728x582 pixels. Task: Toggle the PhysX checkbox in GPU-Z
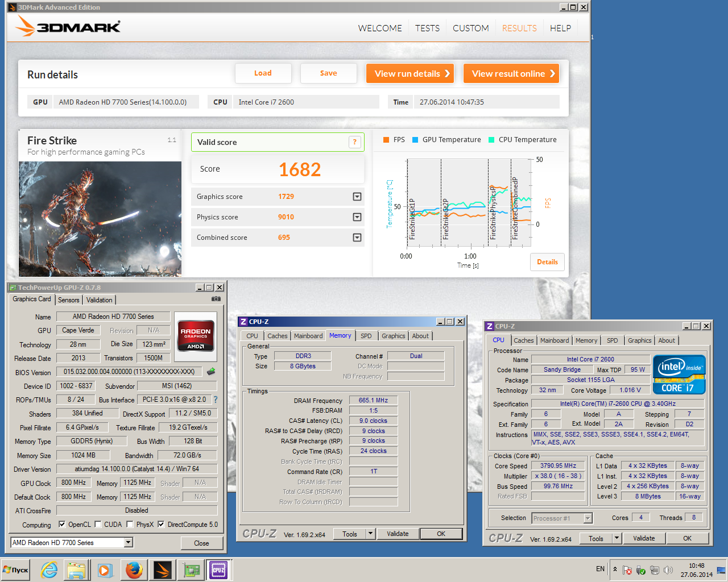coord(130,524)
